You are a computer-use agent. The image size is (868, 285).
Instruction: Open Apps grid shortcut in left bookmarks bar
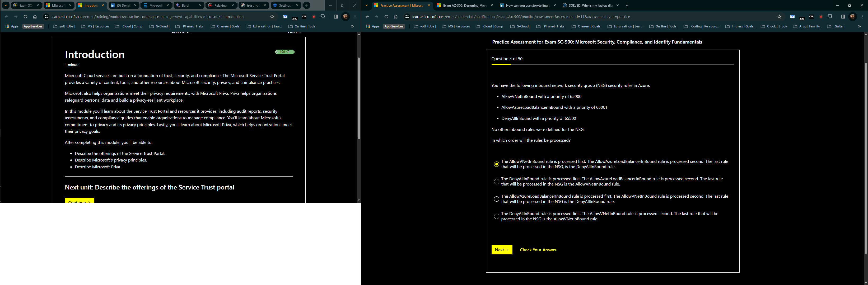point(12,26)
